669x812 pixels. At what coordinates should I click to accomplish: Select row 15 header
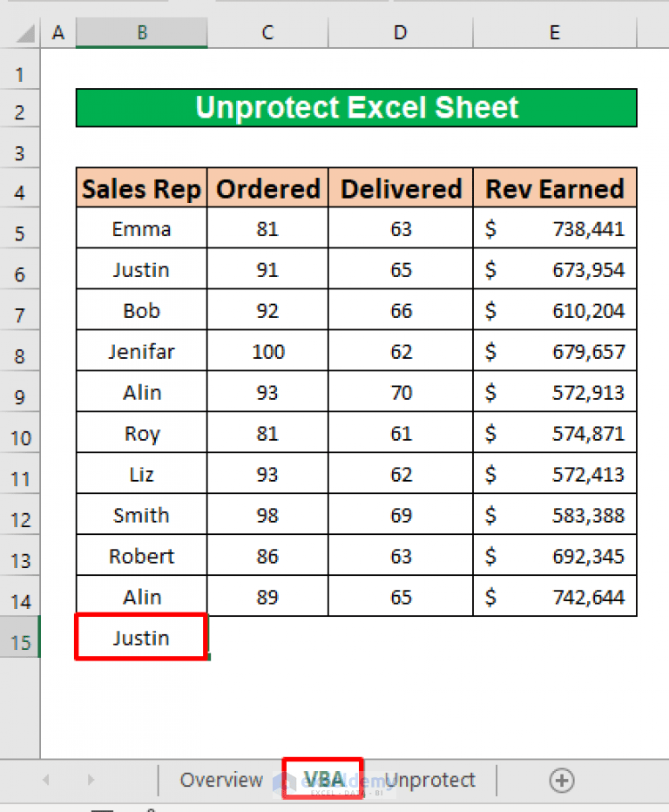click(x=20, y=641)
